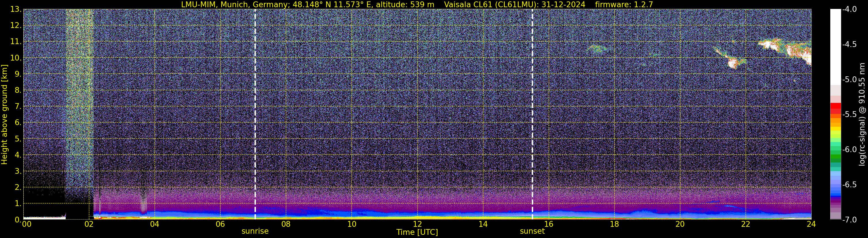Click the "sunrise" label below the time axis
The width and height of the screenshot is (868, 238).
(x=255, y=231)
